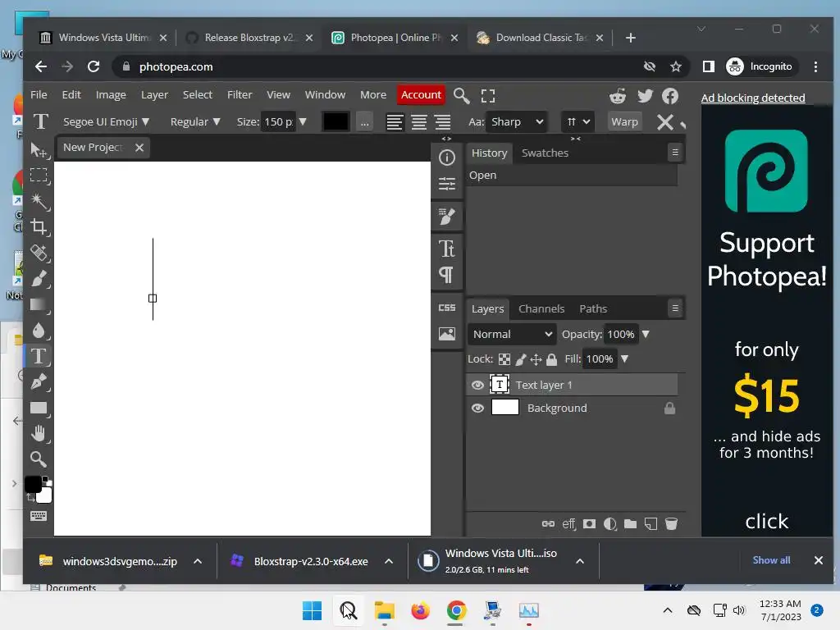Viewport: 840px width, 630px height.
Task: Select the Crop tool
Action: click(39, 227)
